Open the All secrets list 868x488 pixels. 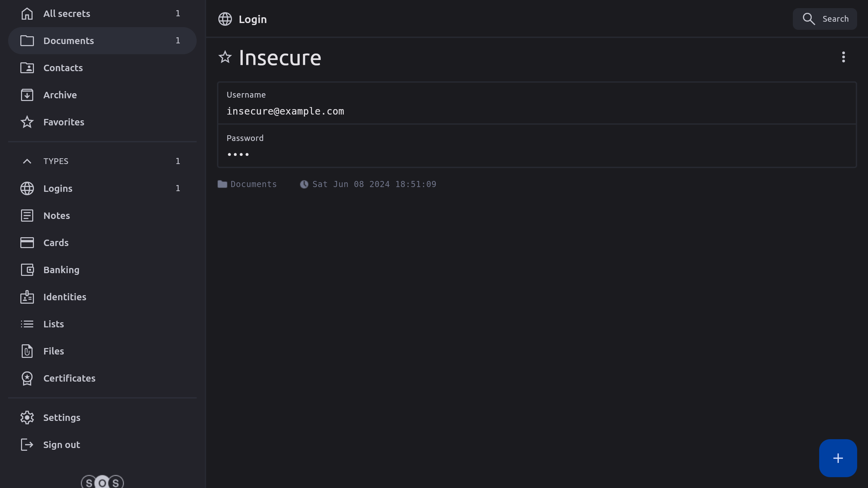click(67, 14)
